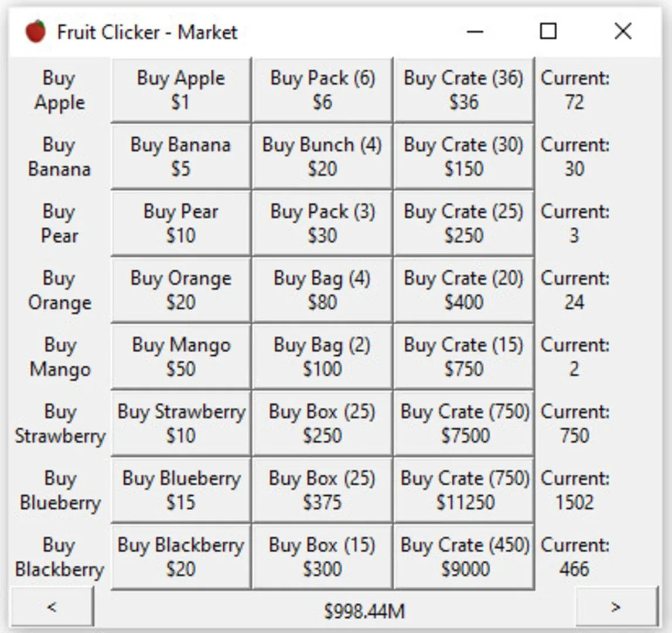Buy Crate (36) of apples for $36
This screenshot has height=633, width=672.
(463, 90)
